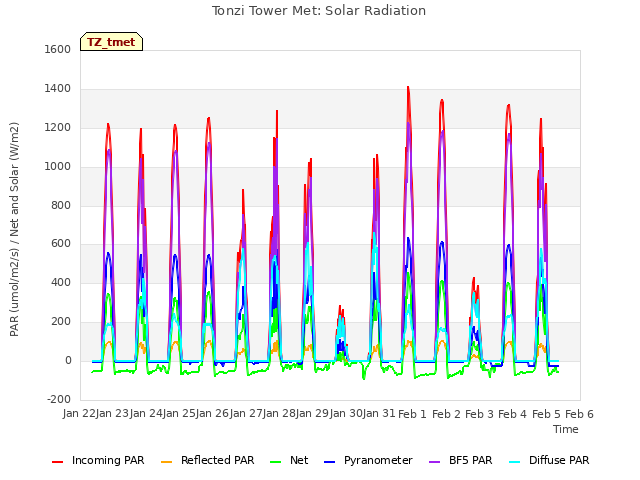Viewport: 640px width, 480px height.
Task: Click the 0 y-axis tick label
Action: click(68, 361)
